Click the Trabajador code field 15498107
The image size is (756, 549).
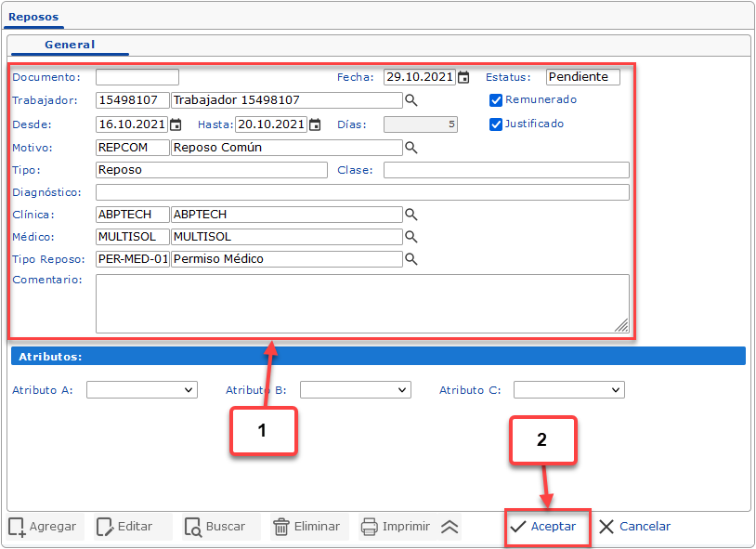point(133,100)
